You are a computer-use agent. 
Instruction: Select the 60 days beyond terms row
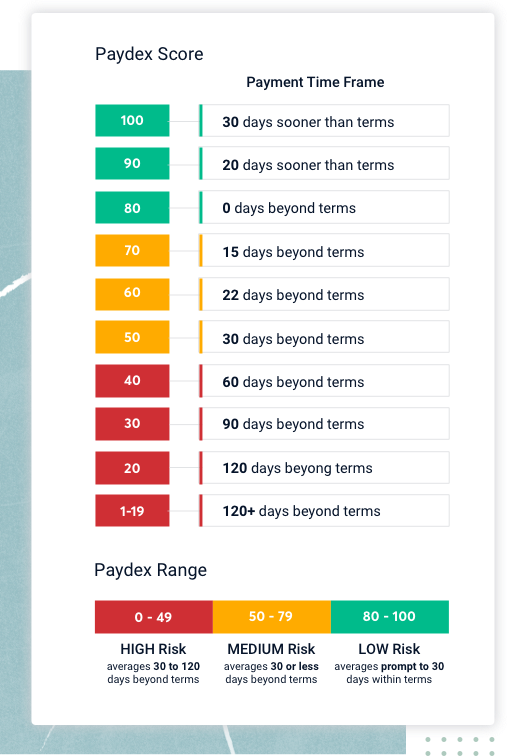[x=324, y=381]
